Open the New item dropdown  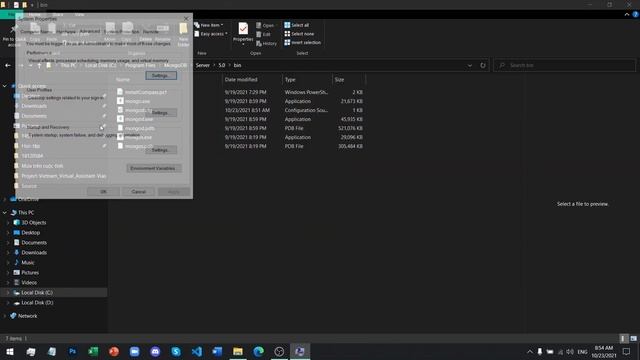coord(209,25)
